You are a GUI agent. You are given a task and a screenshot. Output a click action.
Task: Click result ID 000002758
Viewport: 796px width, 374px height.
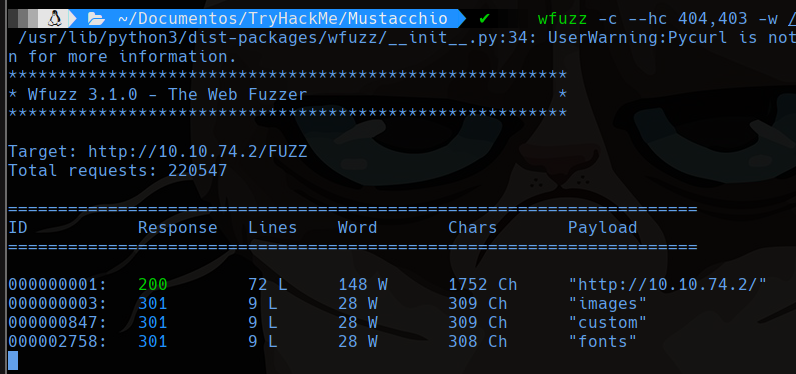pyautogui.click(x=58, y=342)
